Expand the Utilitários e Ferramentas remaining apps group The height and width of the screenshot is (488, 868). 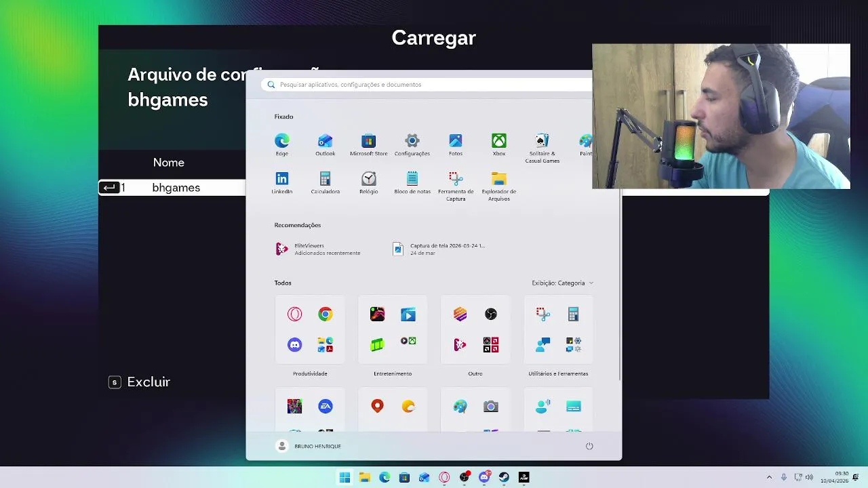(x=574, y=344)
